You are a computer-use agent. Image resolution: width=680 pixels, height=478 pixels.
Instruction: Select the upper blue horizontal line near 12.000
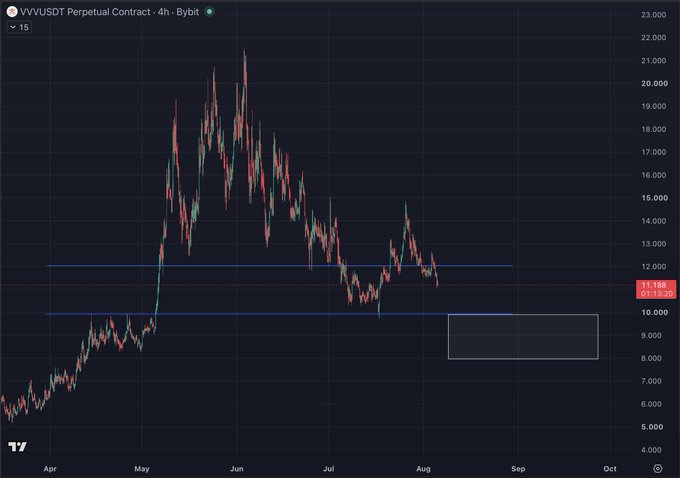pos(279,265)
